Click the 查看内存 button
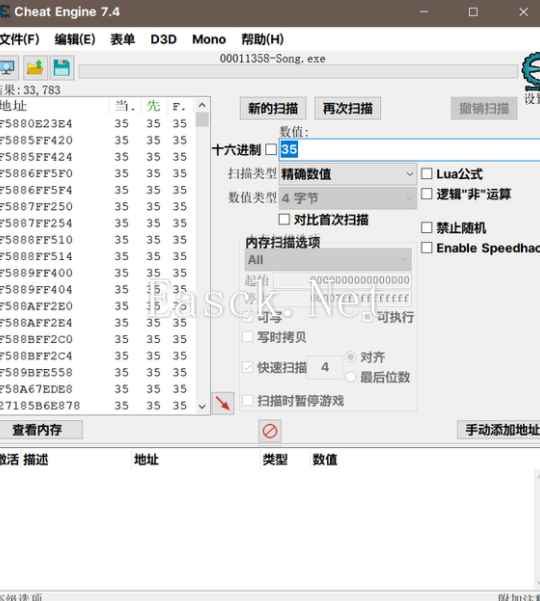The width and height of the screenshot is (540, 601). click(40, 430)
